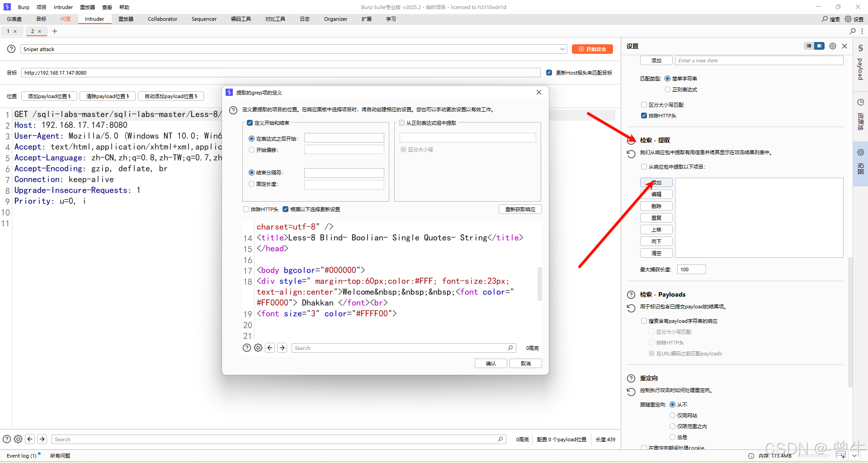Select 仅同网站 redirect option

[672, 416]
